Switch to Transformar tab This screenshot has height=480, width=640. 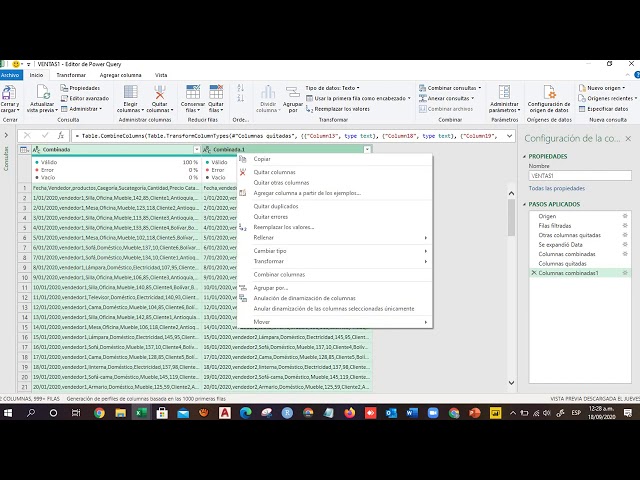[71, 75]
